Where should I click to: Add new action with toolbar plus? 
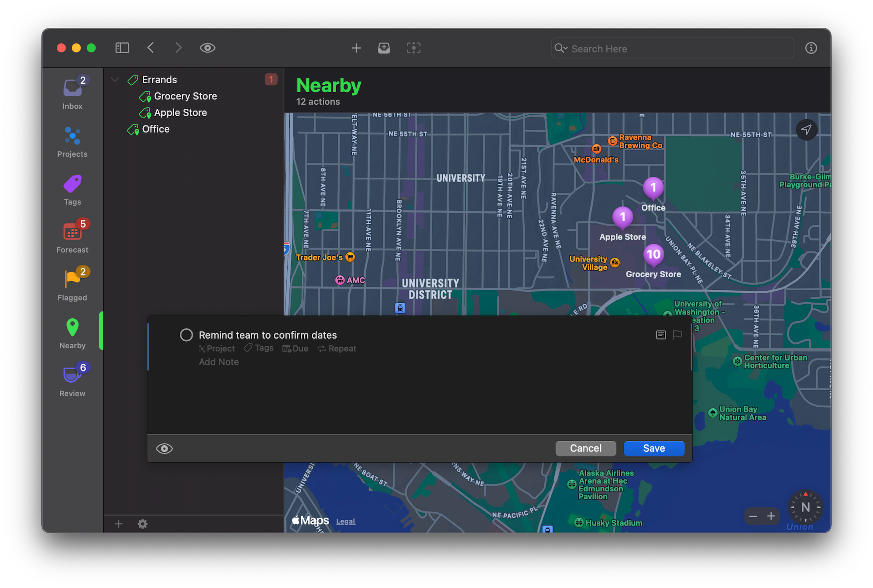click(x=356, y=48)
